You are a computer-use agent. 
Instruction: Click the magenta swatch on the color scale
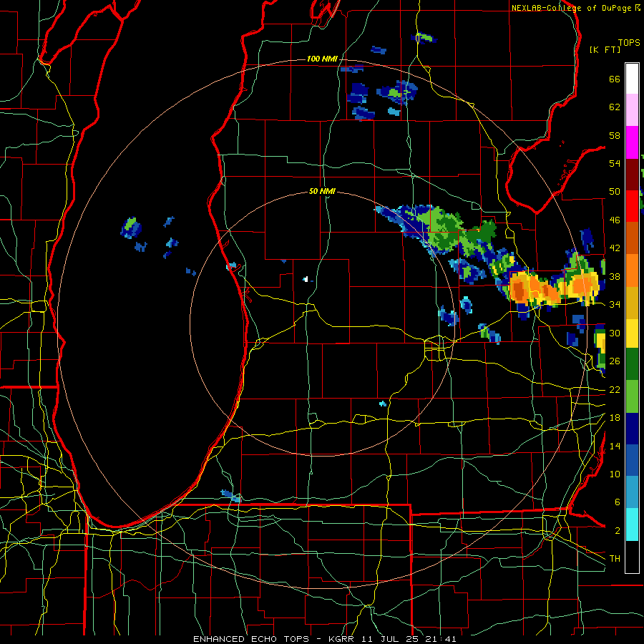click(x=632, y=142)
